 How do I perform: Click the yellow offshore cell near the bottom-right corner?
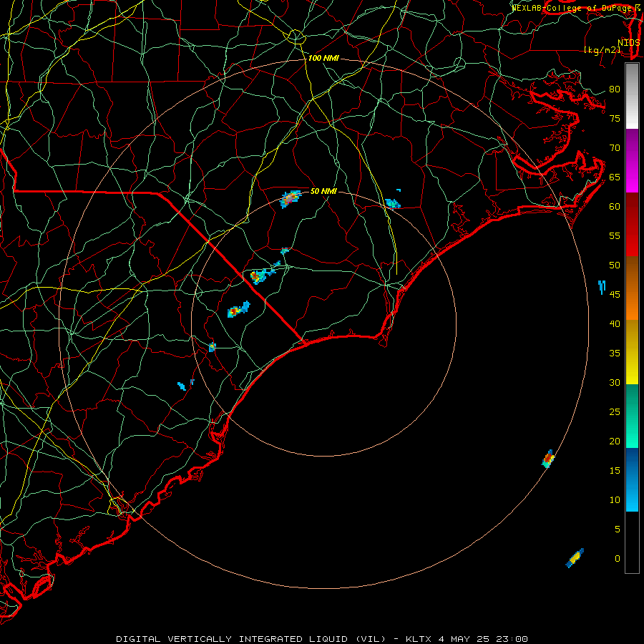pyautogui.click(x=575, y=558)
